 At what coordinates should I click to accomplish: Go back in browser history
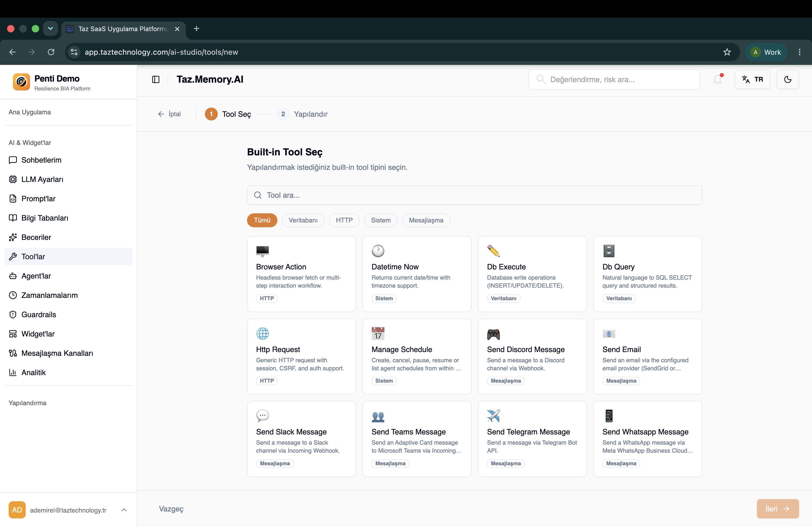coord(13,52)
